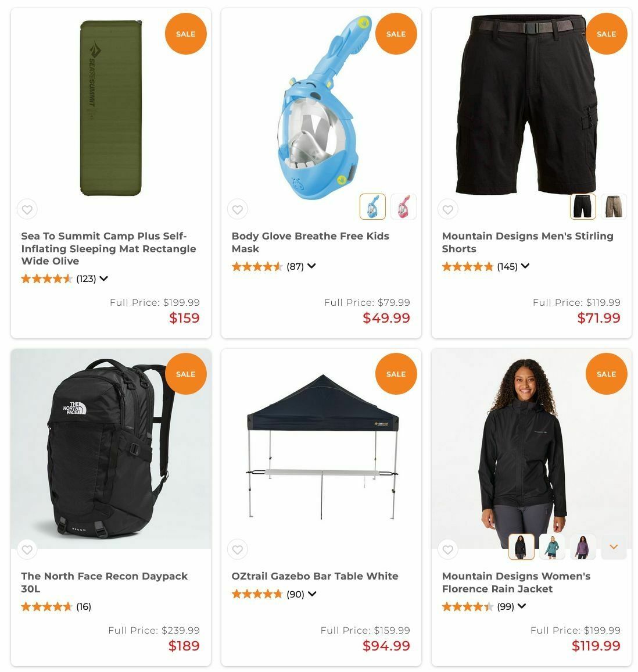Open Mountain Designs Men's Stirling Shorts link
This screenshot has height=672, width=638.
click(528, 242)
